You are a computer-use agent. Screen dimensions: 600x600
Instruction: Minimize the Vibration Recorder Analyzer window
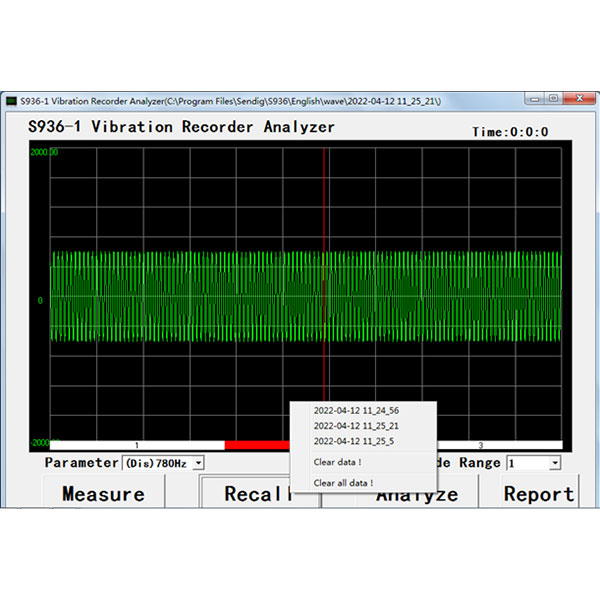(x=535, y=99)
